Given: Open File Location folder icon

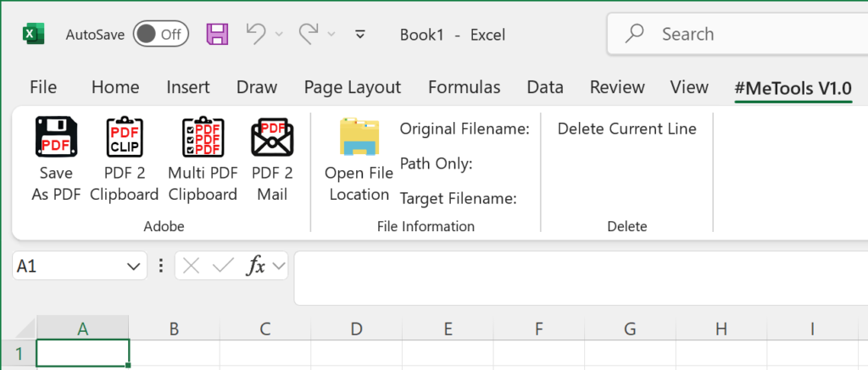Looking at the screenshot, I should 359,138.
